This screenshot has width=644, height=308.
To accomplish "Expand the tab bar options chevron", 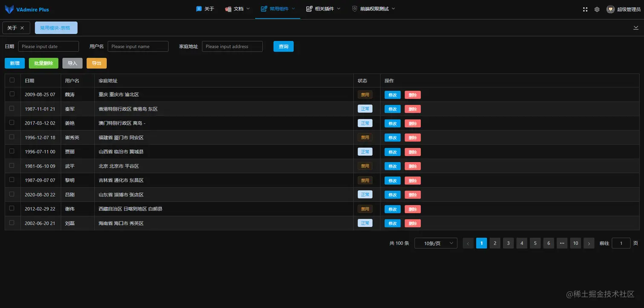I will click(x=636, y=28).
